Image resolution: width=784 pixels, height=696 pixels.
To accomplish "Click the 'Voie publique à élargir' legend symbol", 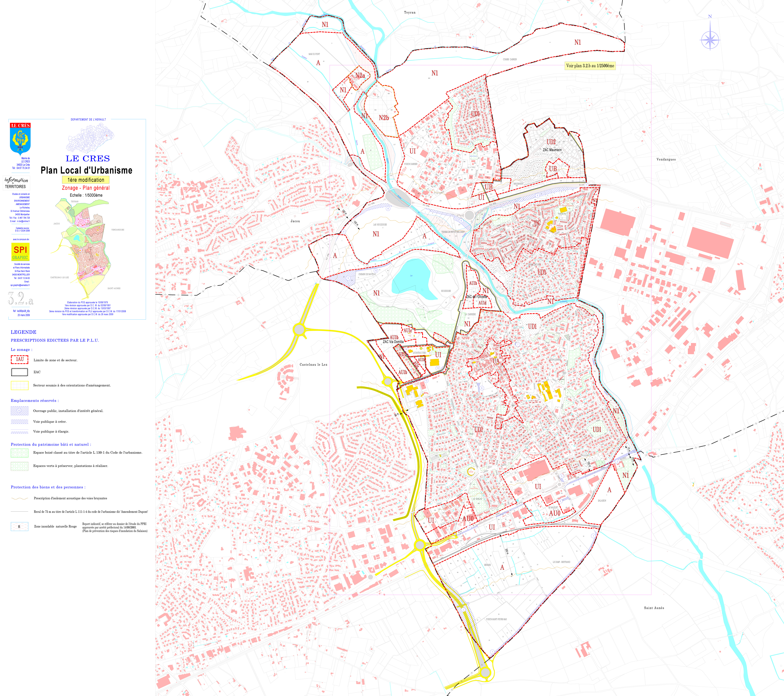I will (20, 432).
